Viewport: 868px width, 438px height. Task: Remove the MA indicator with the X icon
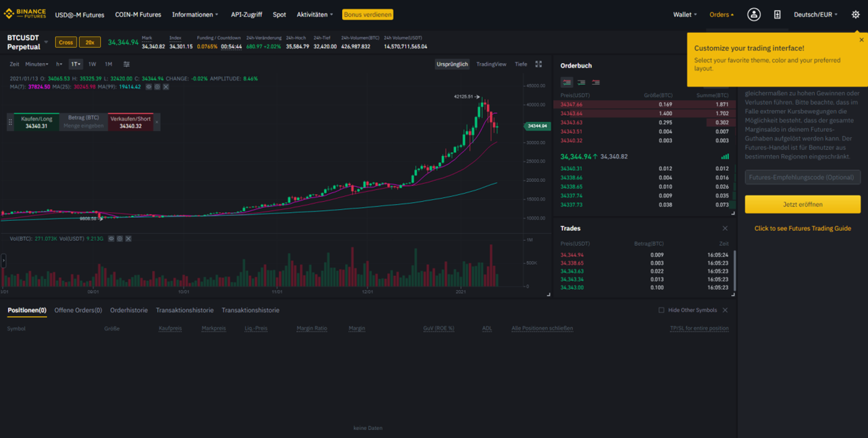tap(165, 86)
